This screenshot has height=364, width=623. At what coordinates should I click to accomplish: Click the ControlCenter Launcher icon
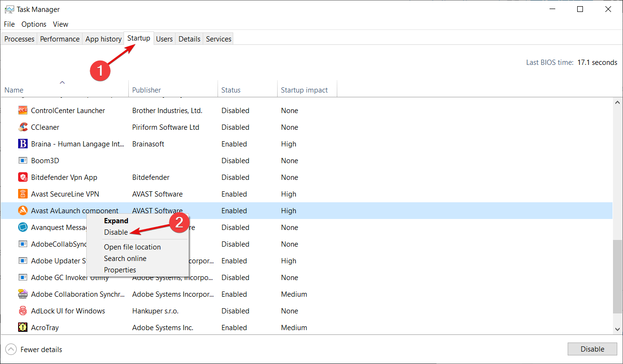tap(22, 111)
